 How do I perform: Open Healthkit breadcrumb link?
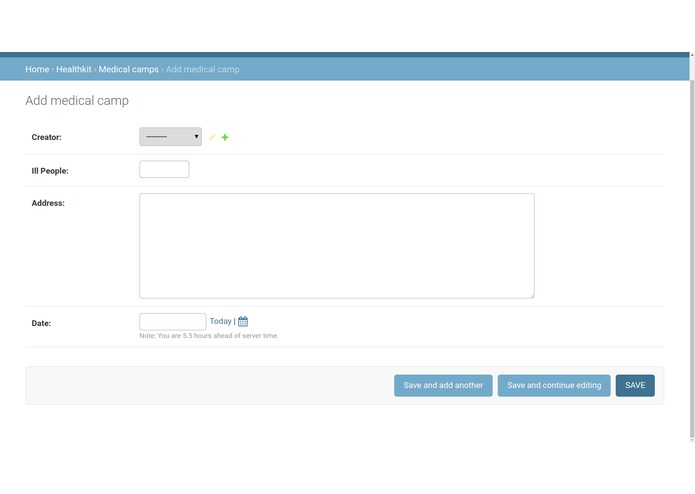[74, 69]
